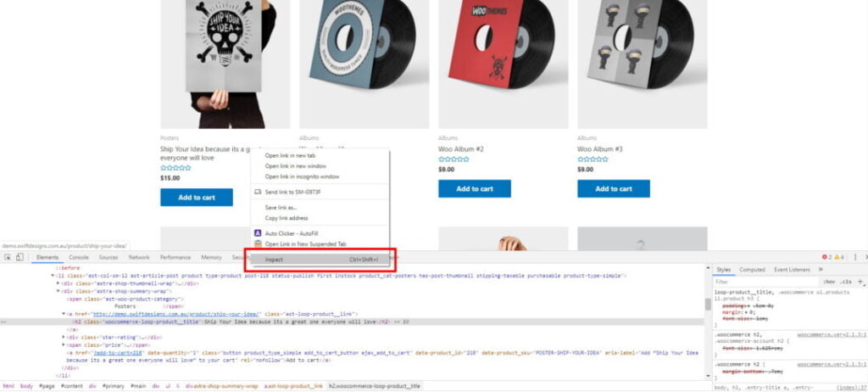Screen dimensions: 868x392
Task: Click Auto Clicker - AutoFill extension entry
Action: [291, 232]
